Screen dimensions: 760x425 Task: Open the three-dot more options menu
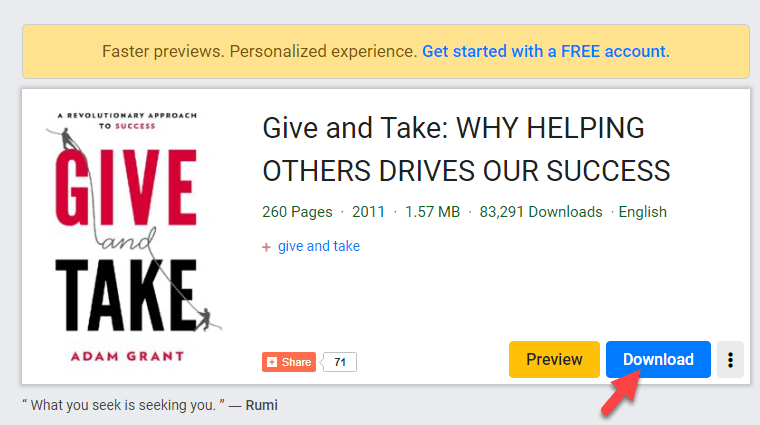pyautogui.click(x=731, y=360)
